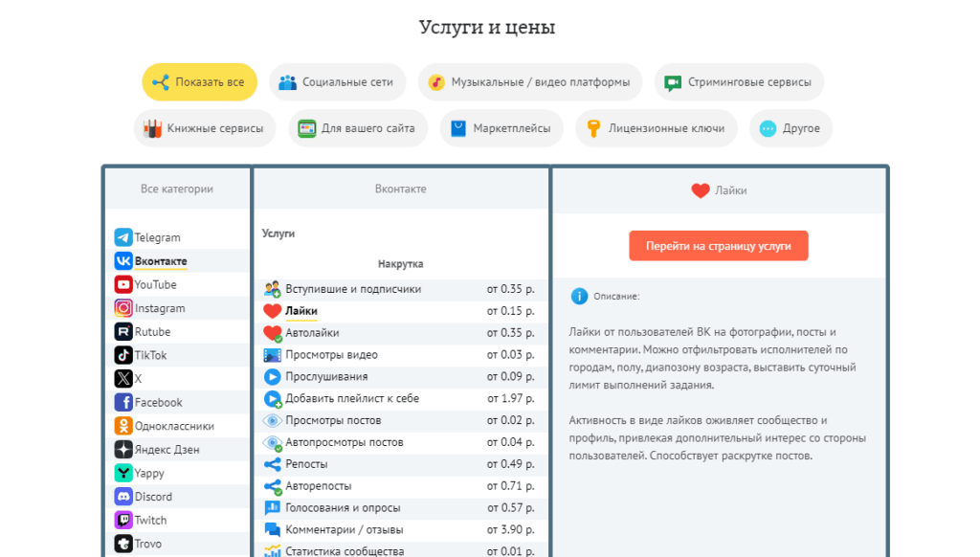The height and width of the screenshot is (557, 980).
Task: Click the heart-check icon beside Автолайки
Action: pos(273,333)
